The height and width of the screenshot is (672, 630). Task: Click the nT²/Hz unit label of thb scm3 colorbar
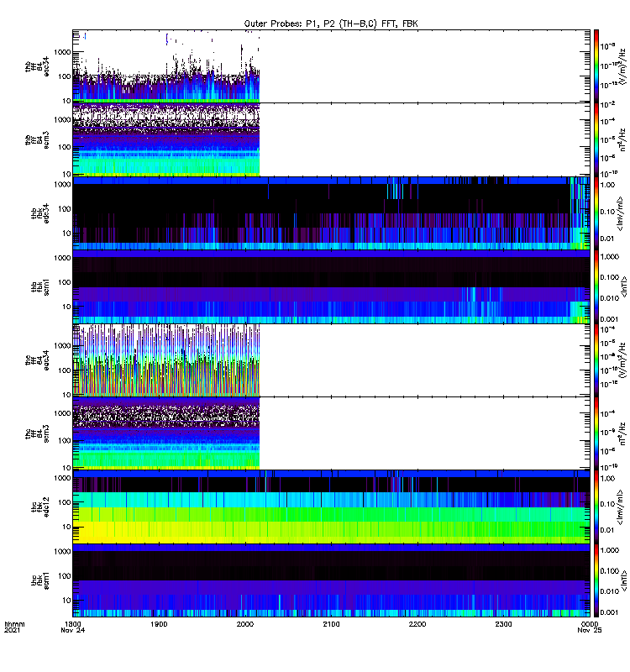tap(622, 139)
